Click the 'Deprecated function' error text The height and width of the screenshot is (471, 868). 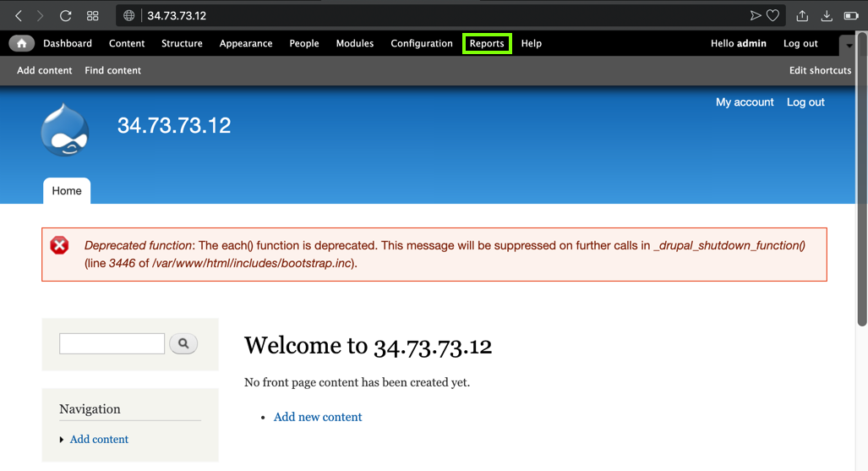138,245
